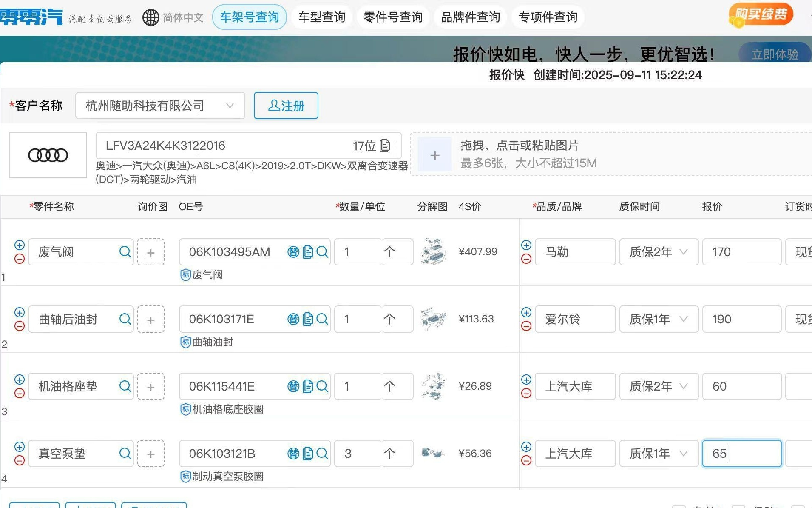Change unit 个 for 真空泵垫 row

click(397, 454)
